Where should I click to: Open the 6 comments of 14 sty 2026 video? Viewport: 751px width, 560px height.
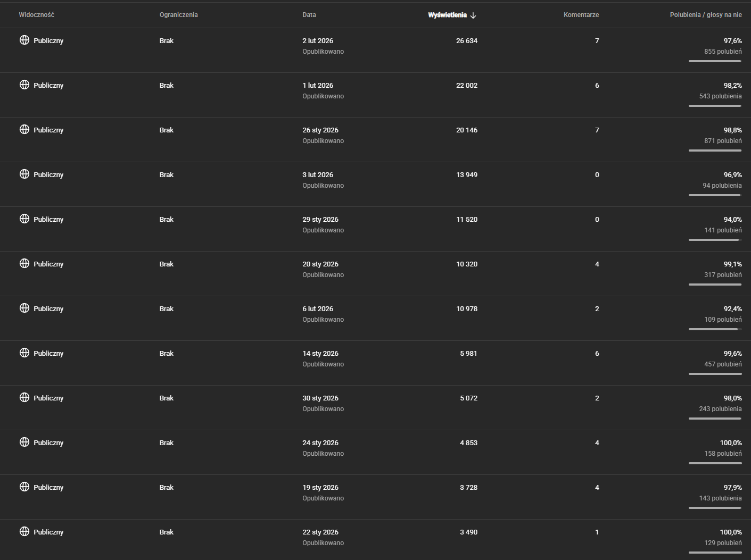(597, 353)
